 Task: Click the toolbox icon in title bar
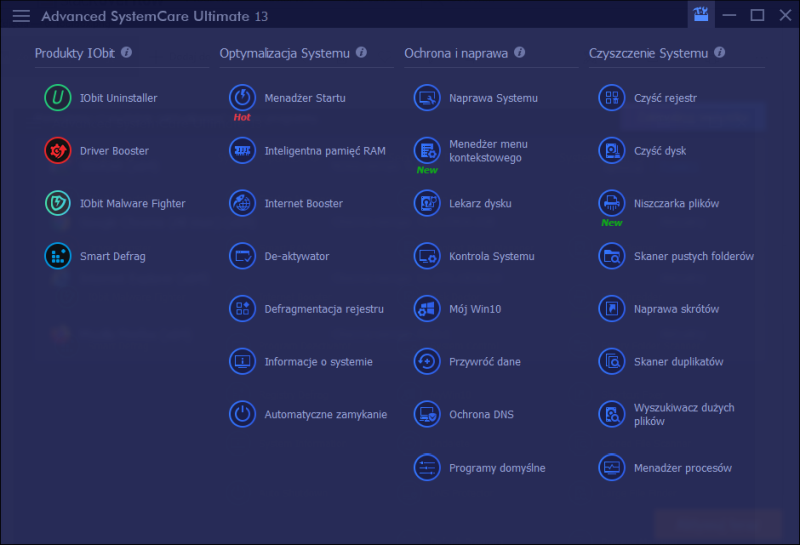(701, 14)
